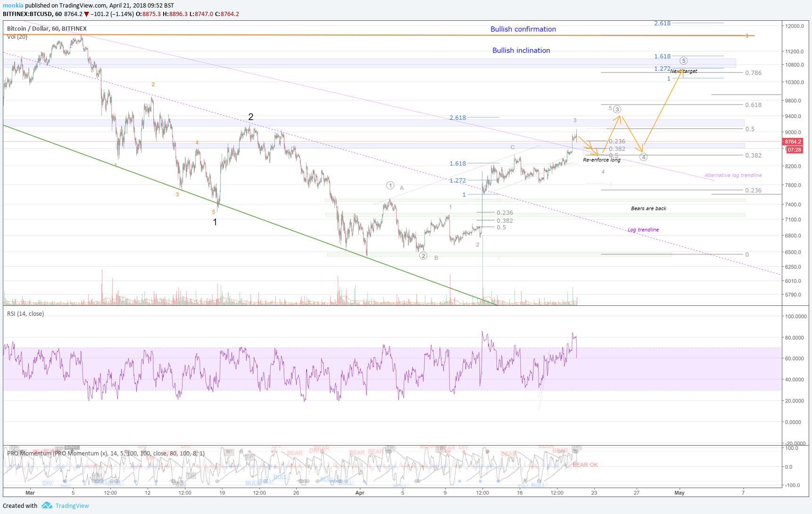
Task: Select the circled 2 marker beside B
Action: [423, 256]
